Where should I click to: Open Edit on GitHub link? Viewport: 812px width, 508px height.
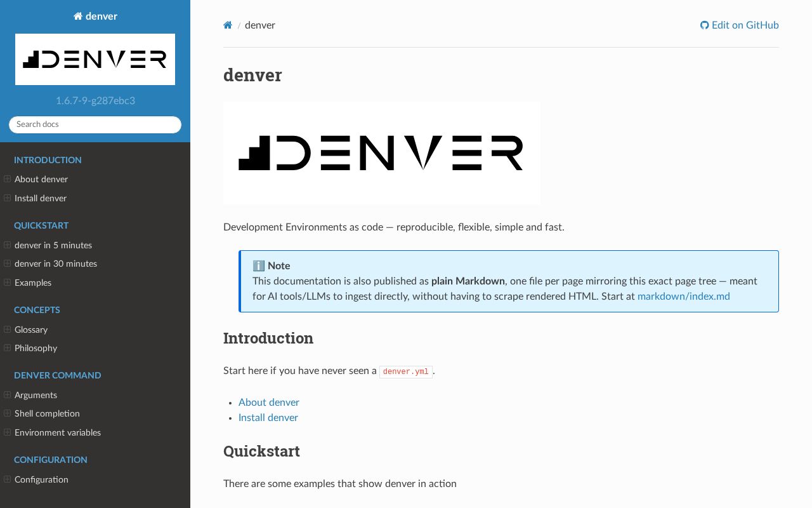[x=740, y=25]
